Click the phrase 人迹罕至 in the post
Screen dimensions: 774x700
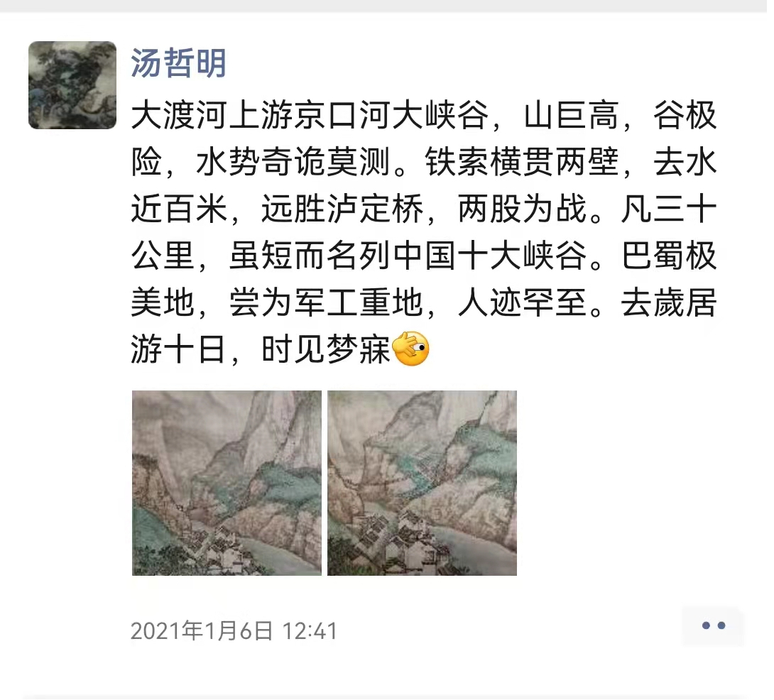[x=522, y=302]
